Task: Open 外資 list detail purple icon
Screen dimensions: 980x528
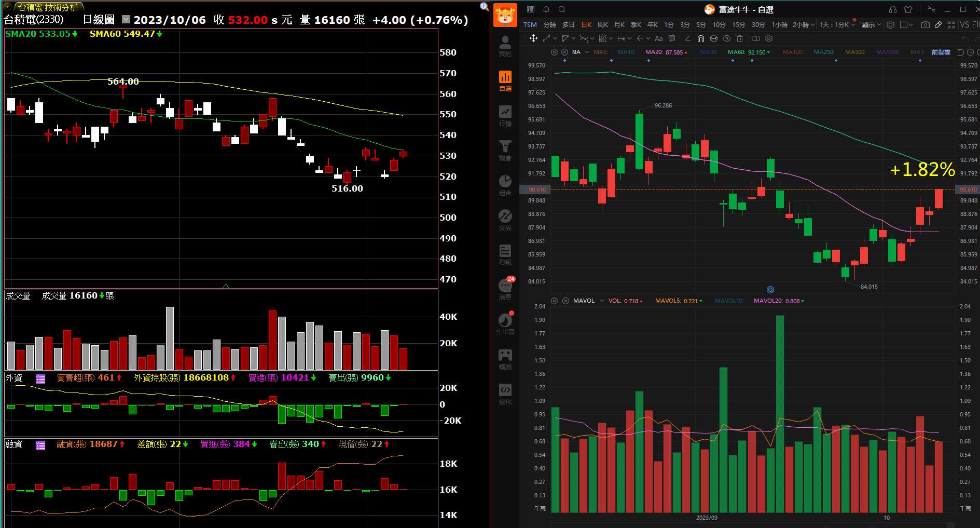Action: pyautogui.click(x=40, y=378)
